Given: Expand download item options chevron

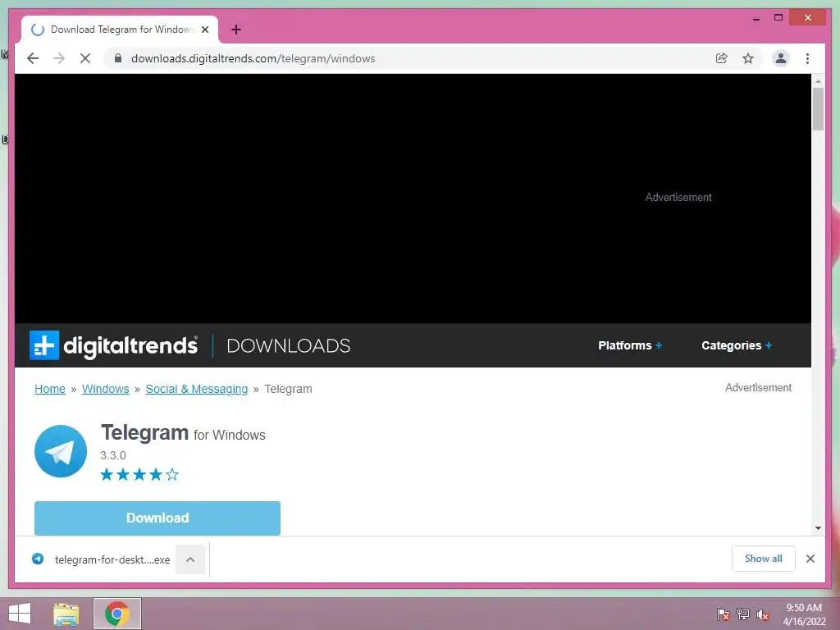Looking at the screenshot, I should point(190,559).
